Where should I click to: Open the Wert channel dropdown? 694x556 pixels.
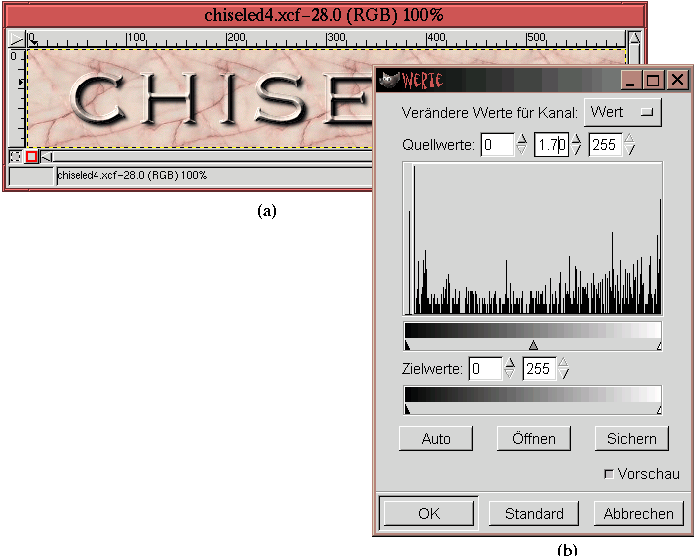click(x=622, y=112)
